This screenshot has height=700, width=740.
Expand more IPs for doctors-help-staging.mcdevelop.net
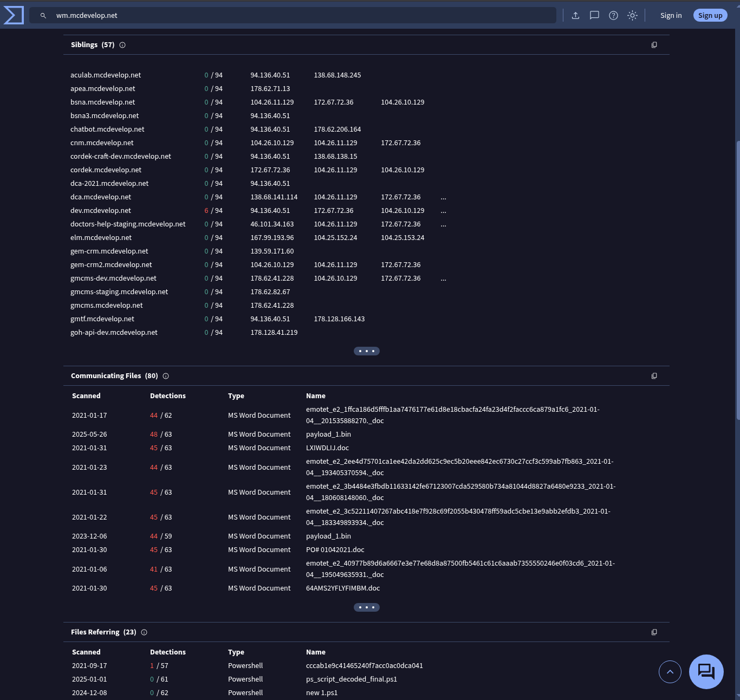pos(444,224)
